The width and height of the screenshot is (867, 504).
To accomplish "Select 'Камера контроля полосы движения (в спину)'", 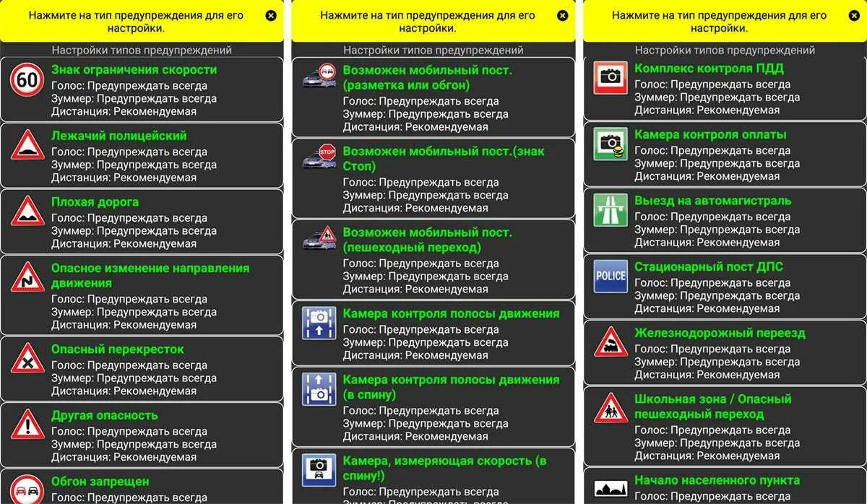I will [x=433, y=407].
